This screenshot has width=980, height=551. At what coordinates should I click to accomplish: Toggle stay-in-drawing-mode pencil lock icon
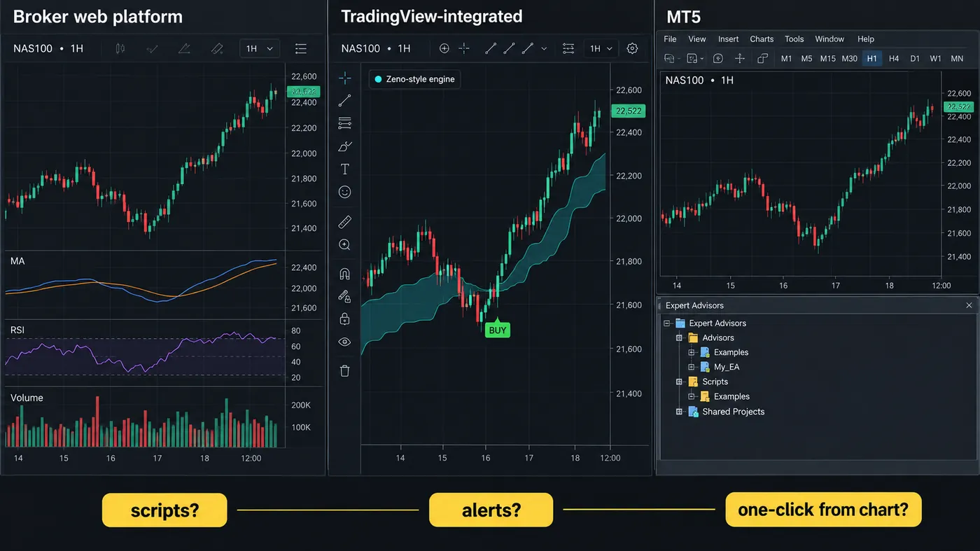[x=344, y=296]
